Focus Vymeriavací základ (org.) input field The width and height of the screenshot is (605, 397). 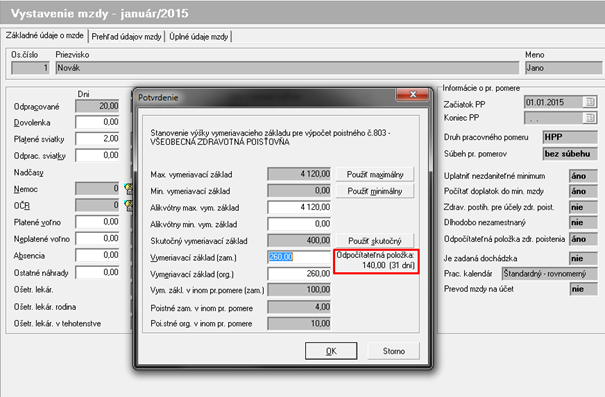[299, 274]
